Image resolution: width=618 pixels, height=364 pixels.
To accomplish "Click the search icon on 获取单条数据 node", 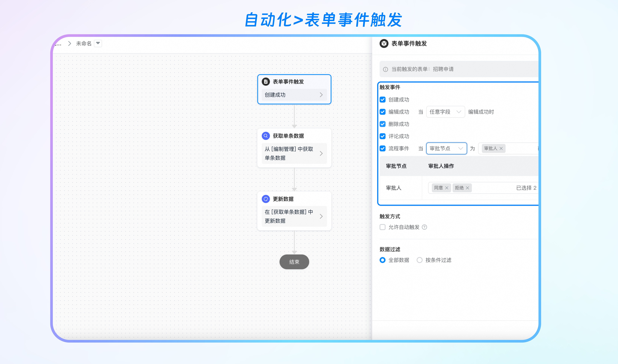I will click(x=266, y=136).
